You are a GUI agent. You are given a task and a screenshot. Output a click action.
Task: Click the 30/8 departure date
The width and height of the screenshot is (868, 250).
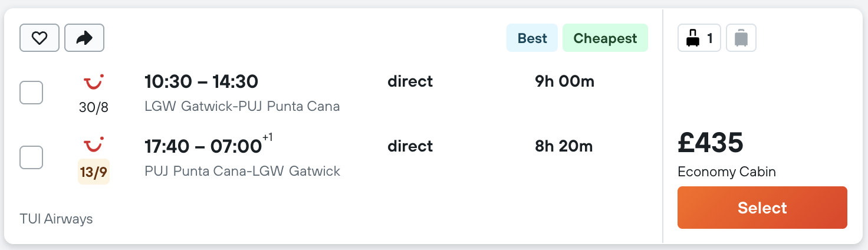tap(94, 107)
